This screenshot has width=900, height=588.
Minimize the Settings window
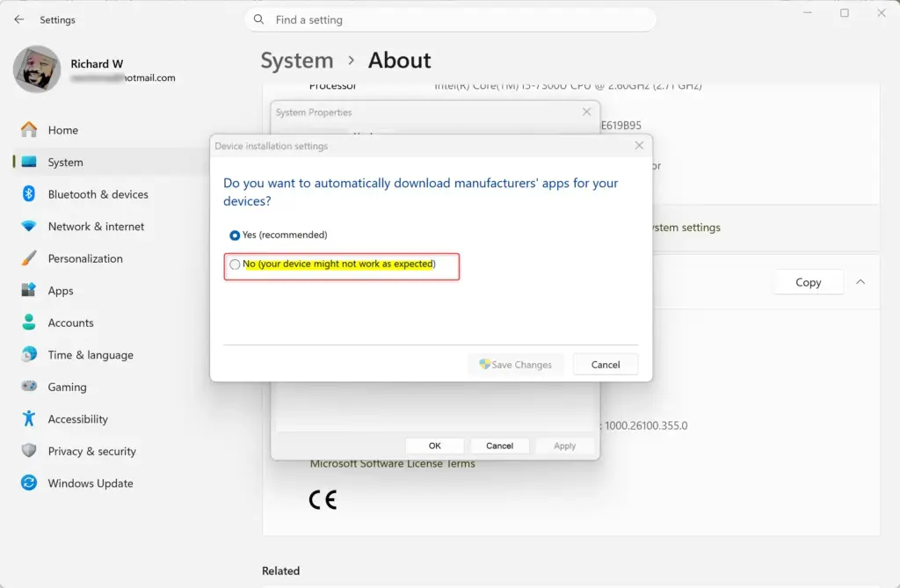808,12
